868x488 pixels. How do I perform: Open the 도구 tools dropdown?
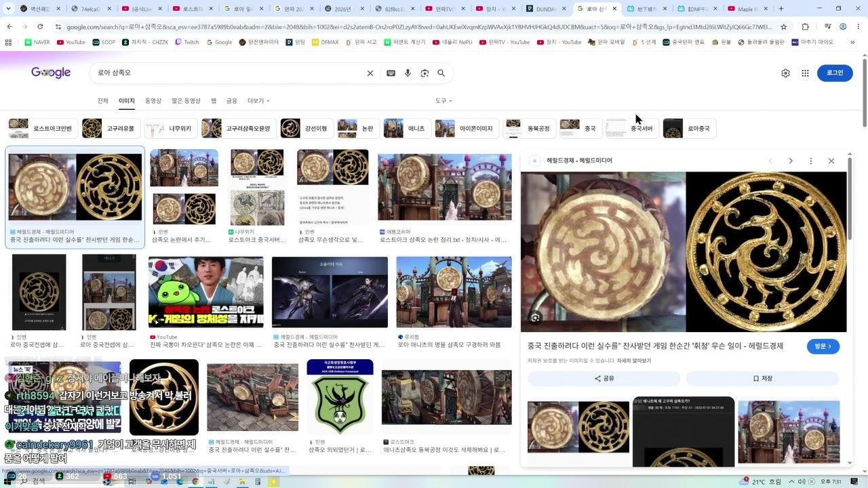click(x=443, y=101)
